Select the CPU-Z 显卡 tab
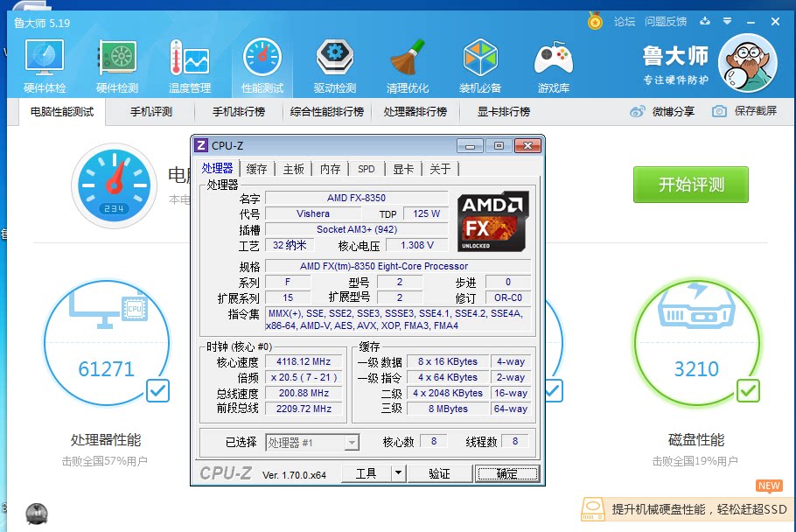The width and height of the screenshot is (796, 532). click(x=403, y=169)
